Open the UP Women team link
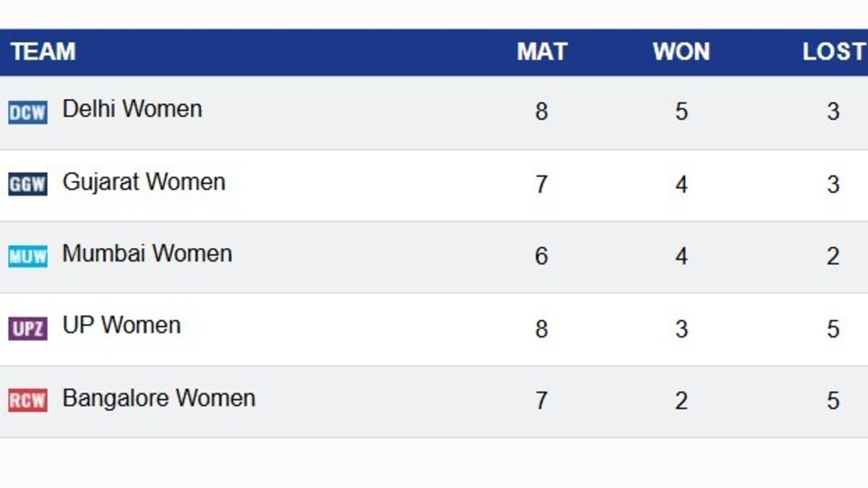 coord(122,325)
